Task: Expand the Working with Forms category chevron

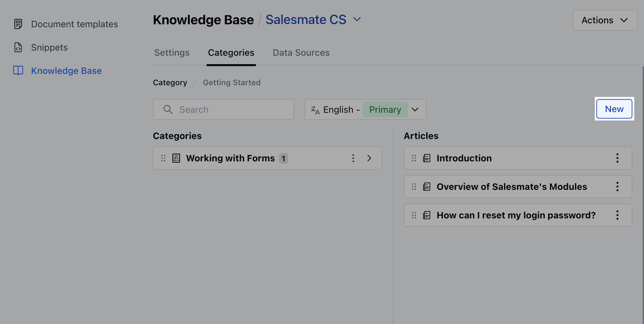Action: click(x=369, y=158)
